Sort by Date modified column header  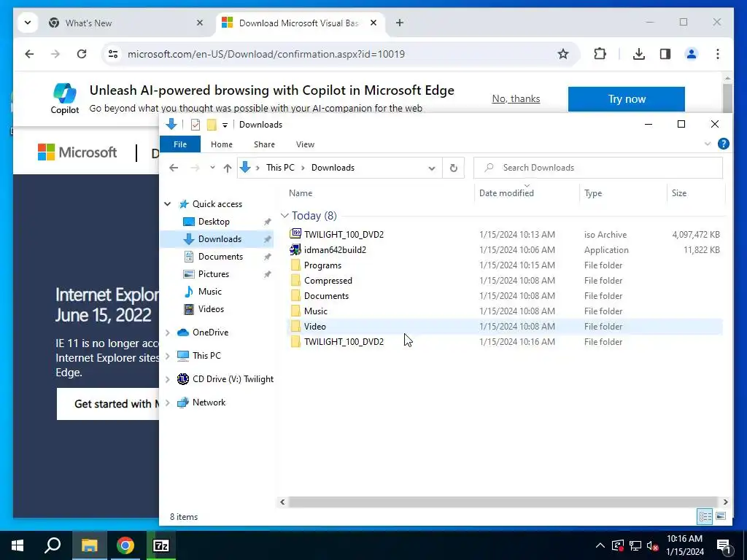click(527, 192)
